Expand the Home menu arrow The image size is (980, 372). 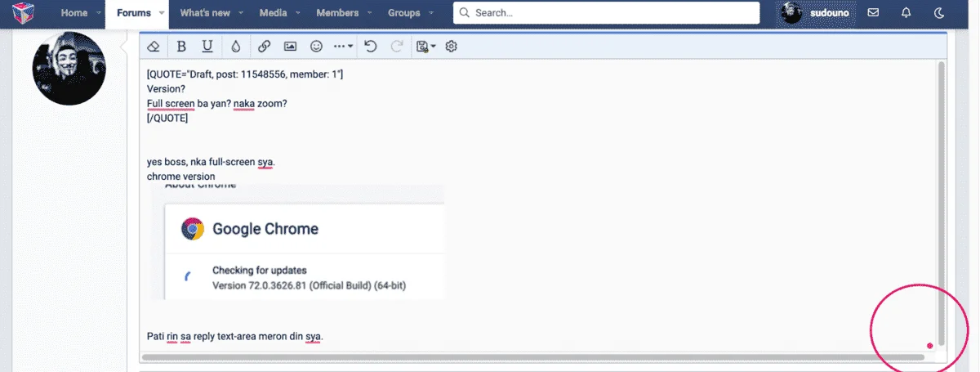coord(99,13)
